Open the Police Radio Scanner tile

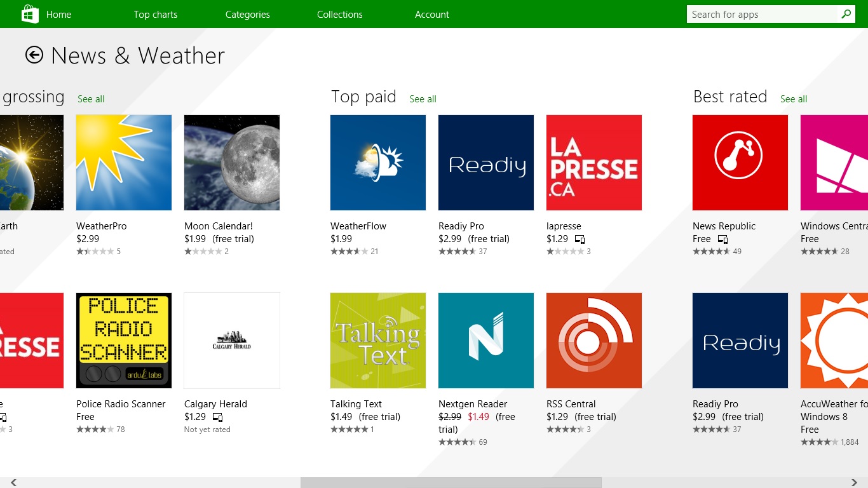click(124, 341)
